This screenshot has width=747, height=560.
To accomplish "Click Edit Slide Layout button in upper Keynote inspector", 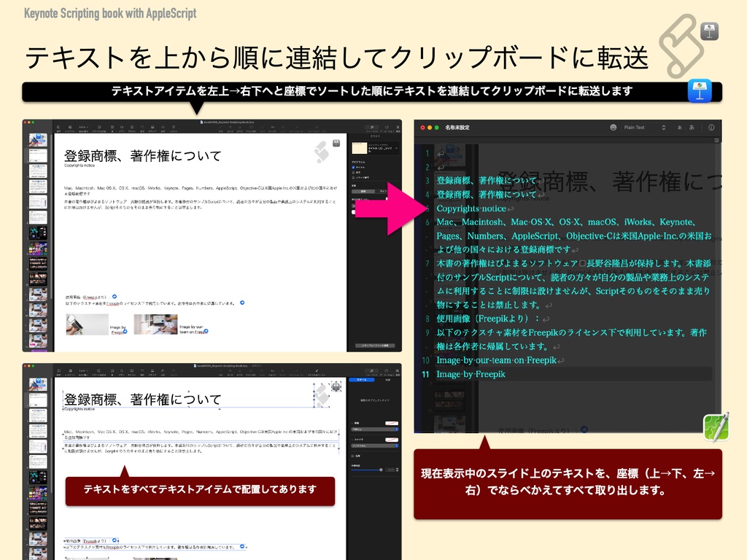I will pos(376,345).
